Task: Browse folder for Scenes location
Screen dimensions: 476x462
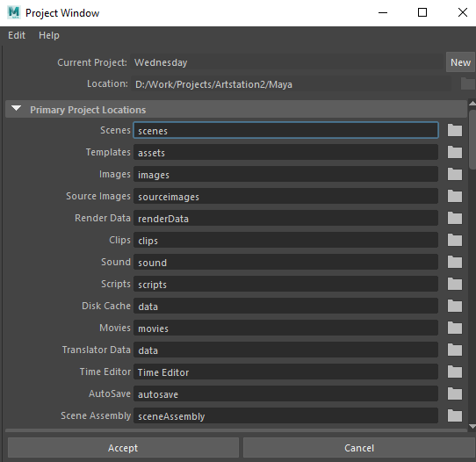Action: (x=455, y=130)
